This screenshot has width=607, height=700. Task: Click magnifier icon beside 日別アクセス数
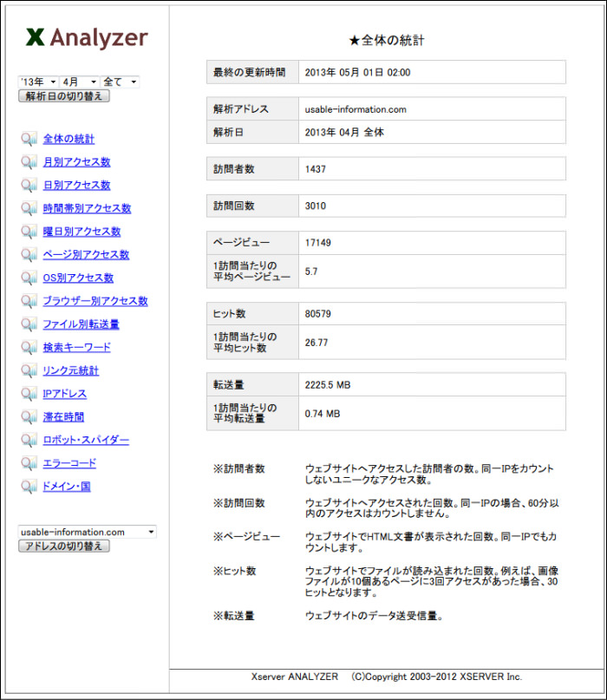pyautogui.click(x=29, y=186)
